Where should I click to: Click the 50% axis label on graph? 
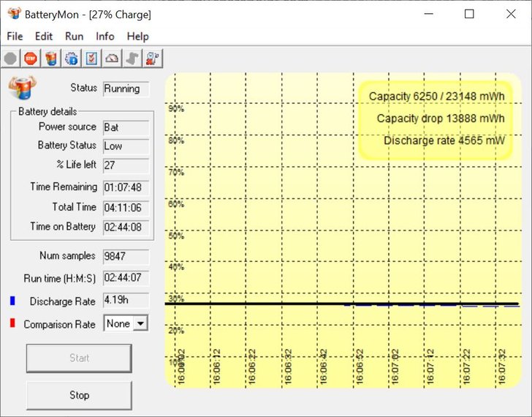pos(176,236)
